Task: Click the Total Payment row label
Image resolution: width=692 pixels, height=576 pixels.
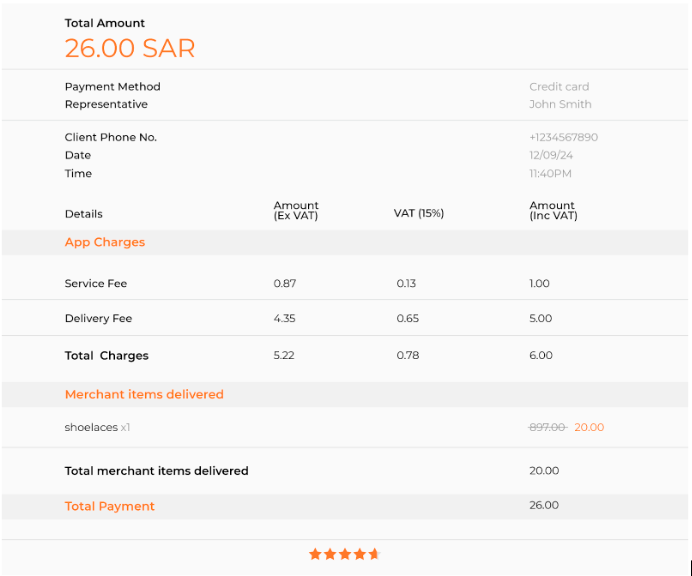Action: (110, 506)
